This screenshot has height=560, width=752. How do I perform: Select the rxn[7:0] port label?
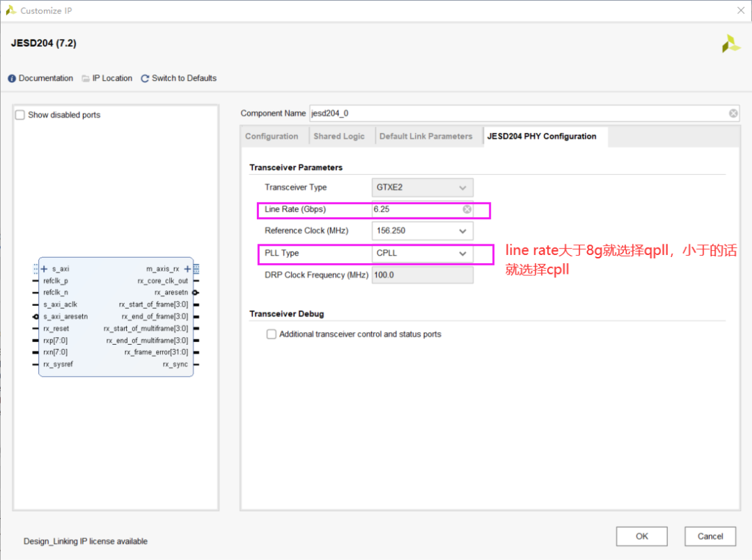56,352
